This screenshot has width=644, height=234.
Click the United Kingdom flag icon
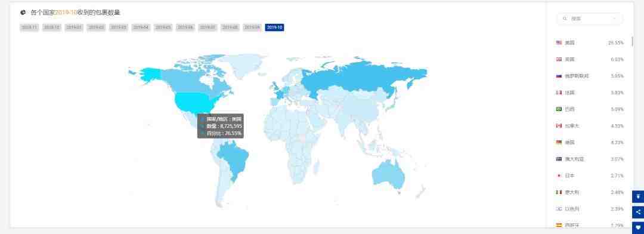(x=559, y=59)
